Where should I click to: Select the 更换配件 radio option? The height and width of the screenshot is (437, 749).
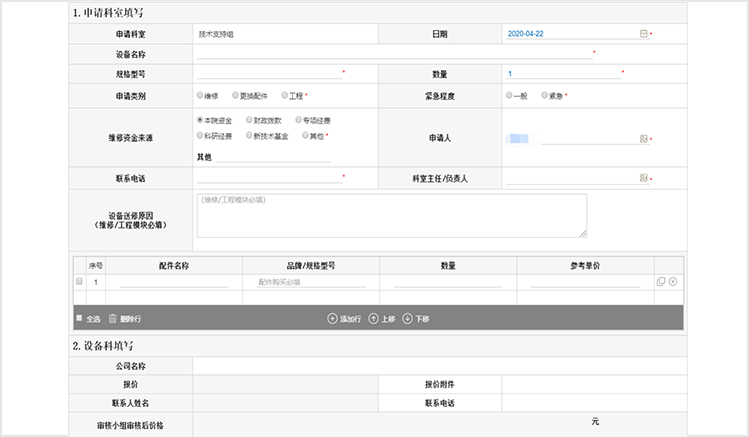point(235,96)
